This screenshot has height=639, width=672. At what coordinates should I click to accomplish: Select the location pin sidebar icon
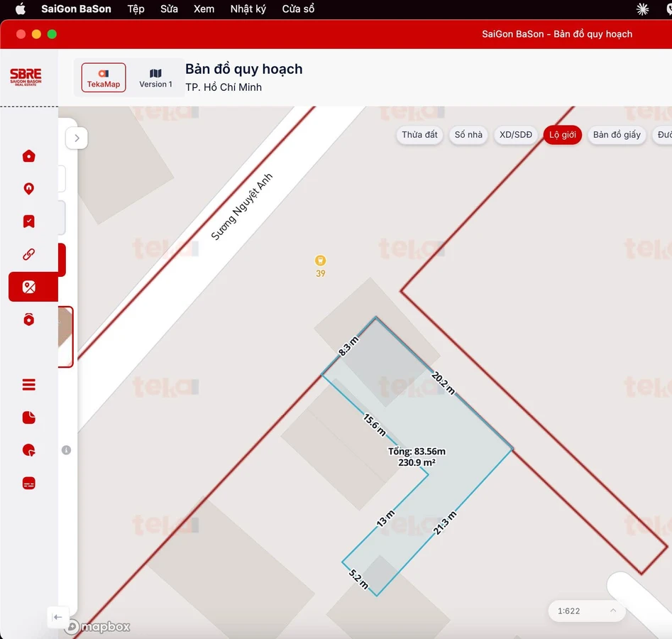[28, 189]
